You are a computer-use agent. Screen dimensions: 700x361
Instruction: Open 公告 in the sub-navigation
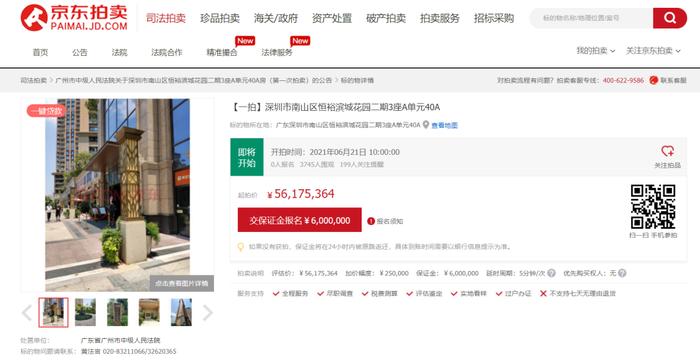click(80, 52)
